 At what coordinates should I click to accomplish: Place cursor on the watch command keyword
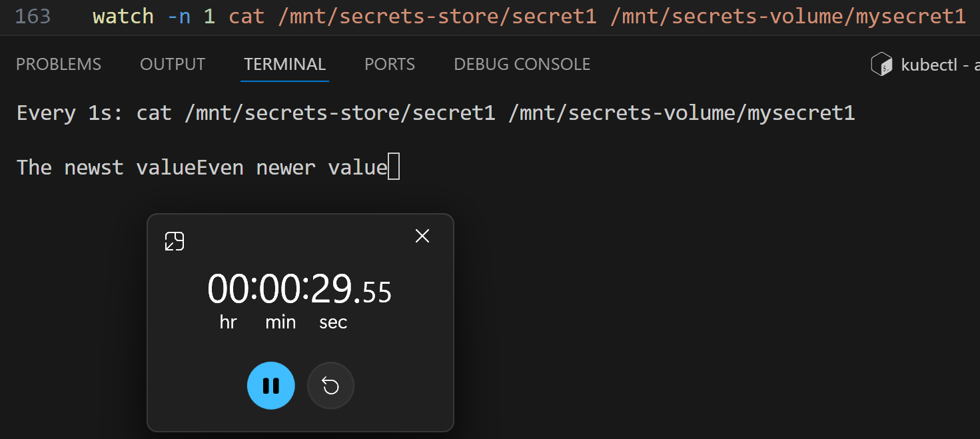[x=123, y=16]
